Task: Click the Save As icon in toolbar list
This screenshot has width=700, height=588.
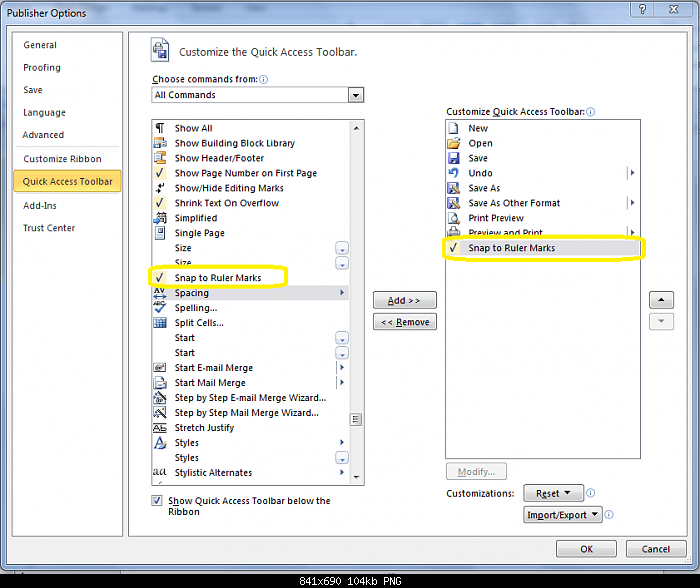Action: [454, 188]
